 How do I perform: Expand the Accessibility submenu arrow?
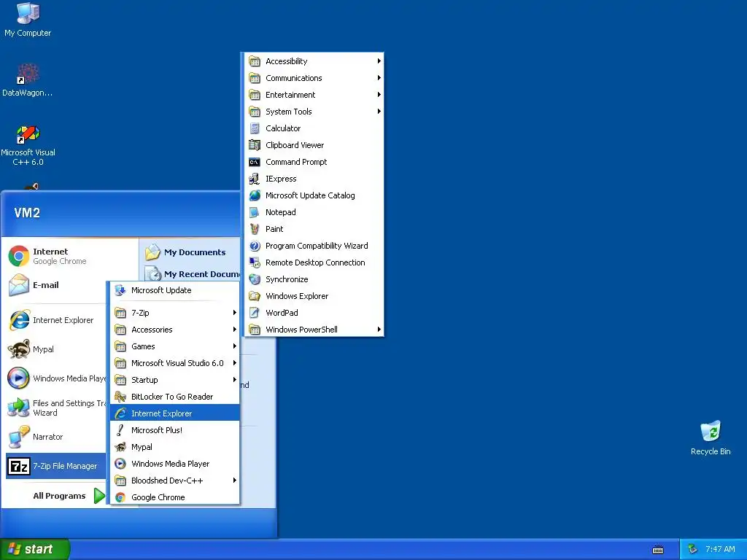(379, 61)
